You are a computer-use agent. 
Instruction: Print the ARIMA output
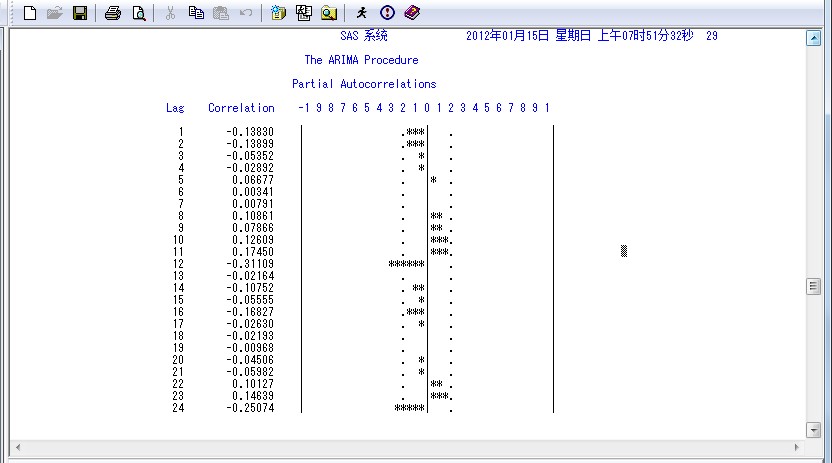click(x=113, y=13)
